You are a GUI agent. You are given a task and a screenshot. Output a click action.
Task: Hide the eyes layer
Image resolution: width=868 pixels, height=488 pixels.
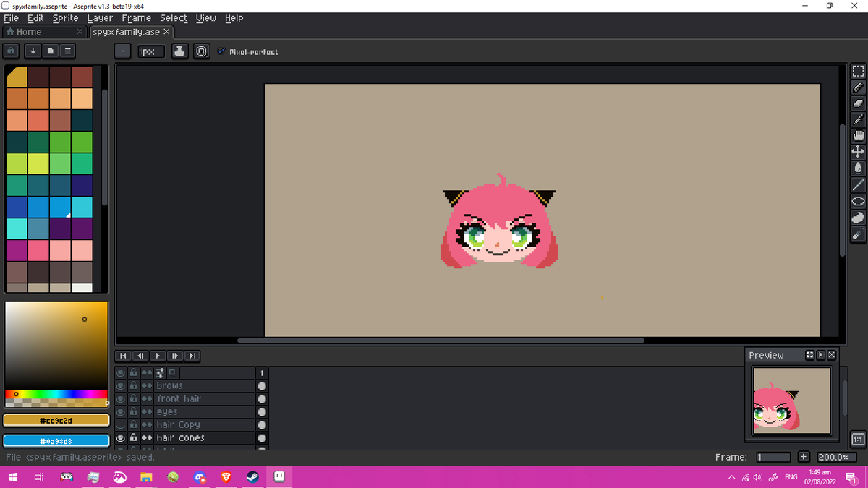point(121,412)
